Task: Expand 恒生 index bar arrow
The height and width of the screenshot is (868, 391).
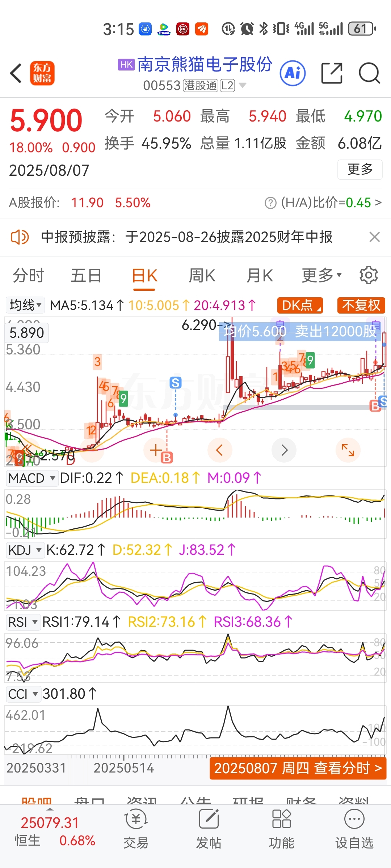Action: [x=50, y=809]
